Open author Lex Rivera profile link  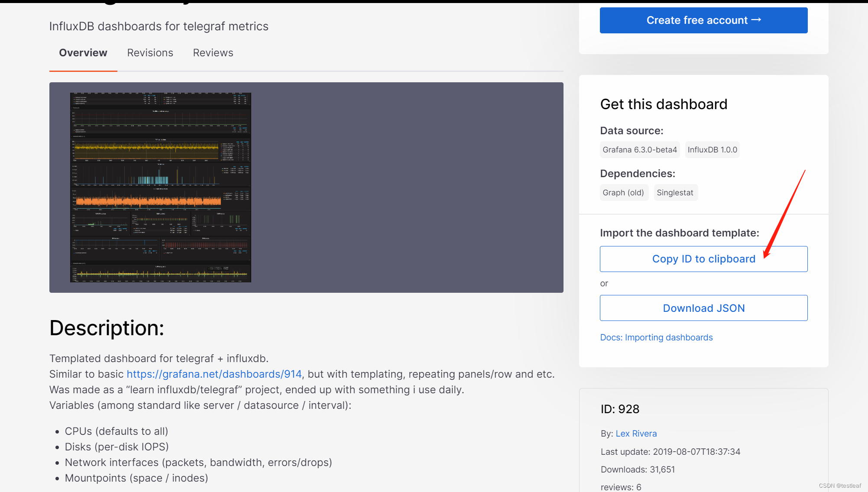tap(636, 434)
